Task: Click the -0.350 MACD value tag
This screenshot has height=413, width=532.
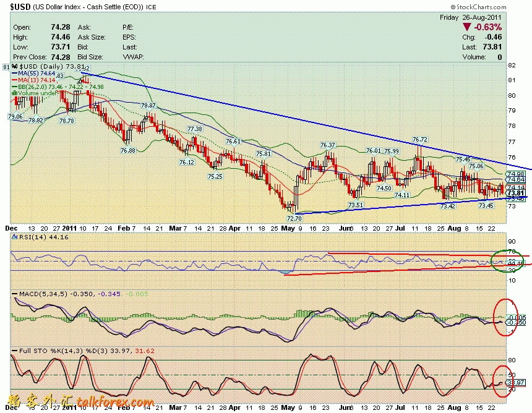Action: 516,323
